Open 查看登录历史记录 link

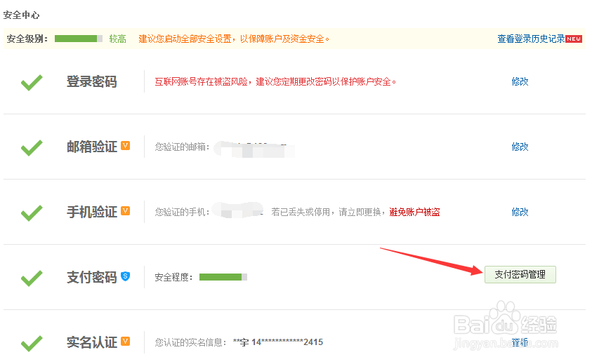pyautogui.click(x=531, y=39)
